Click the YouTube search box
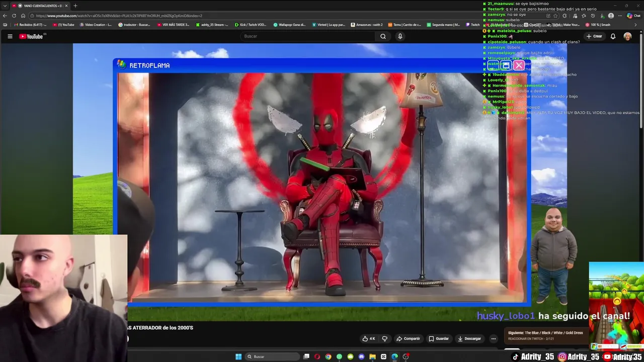Image resolution: width=644 pixels, height=362 pixels. point(307,36)
